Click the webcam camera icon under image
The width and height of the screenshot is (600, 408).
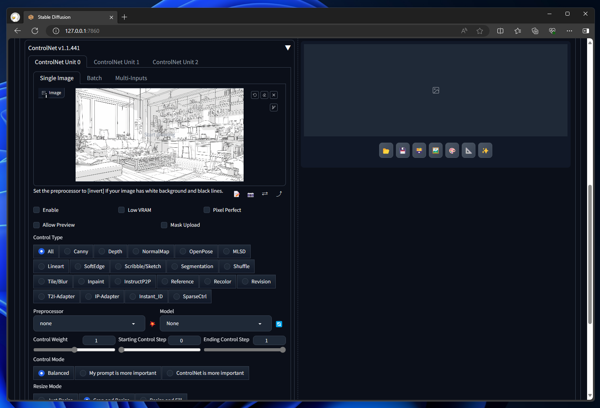click(x=251, y=195)
